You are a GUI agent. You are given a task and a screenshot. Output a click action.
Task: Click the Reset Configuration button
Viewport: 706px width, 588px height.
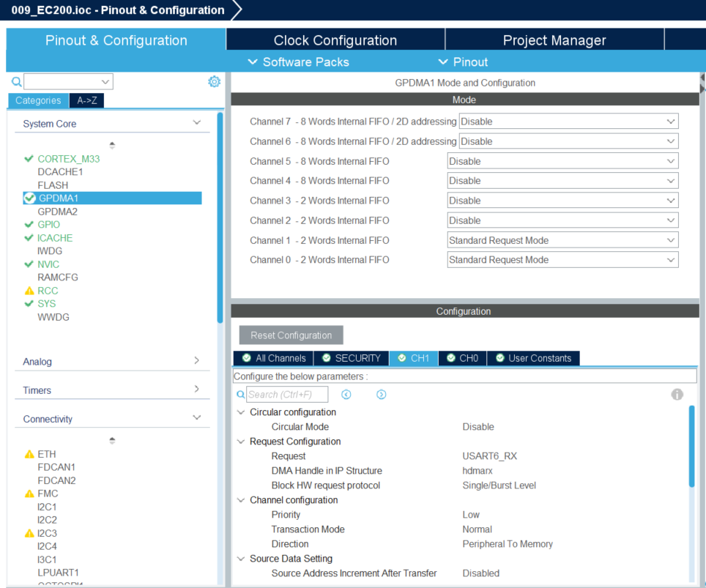[x=290, y=334]
